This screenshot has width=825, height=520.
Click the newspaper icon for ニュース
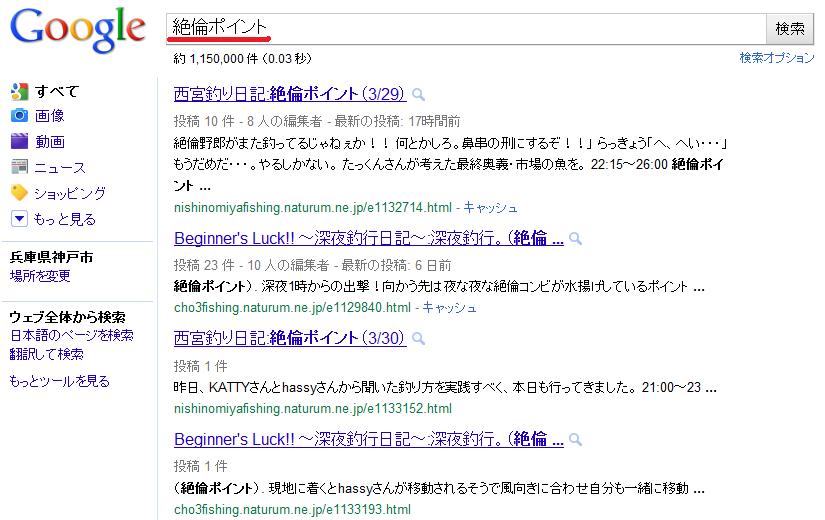19,167
